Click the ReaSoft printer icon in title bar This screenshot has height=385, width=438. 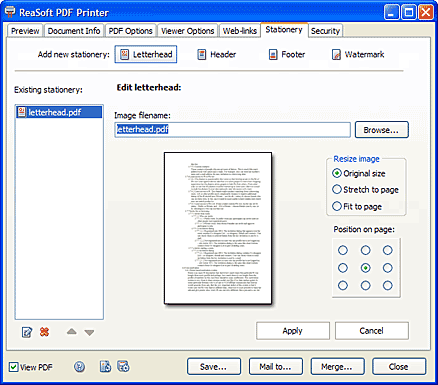(10, 12)
